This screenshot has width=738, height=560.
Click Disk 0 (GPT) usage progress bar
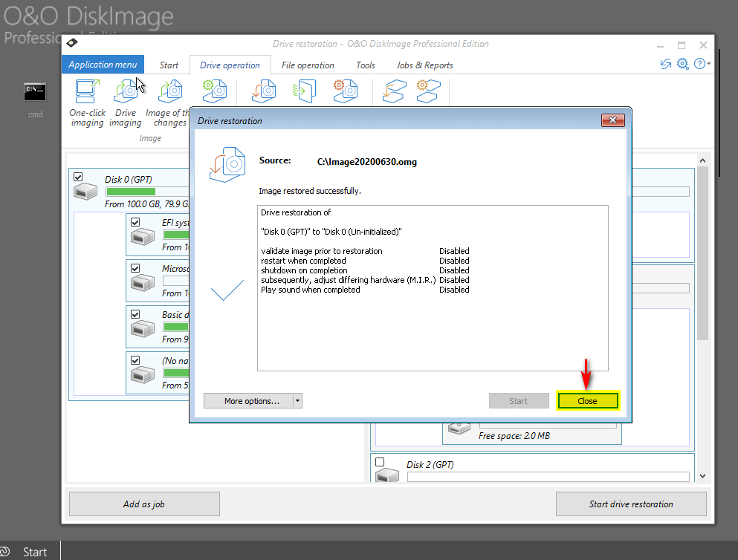click(147, 192)
